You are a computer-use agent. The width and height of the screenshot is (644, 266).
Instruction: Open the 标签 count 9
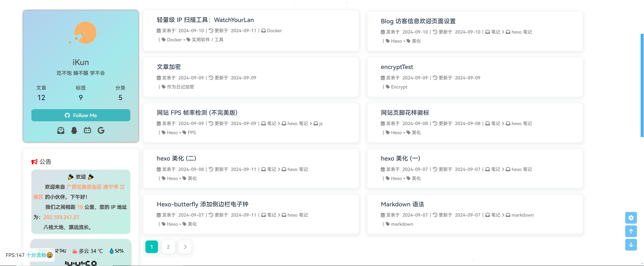click(80, 97)
